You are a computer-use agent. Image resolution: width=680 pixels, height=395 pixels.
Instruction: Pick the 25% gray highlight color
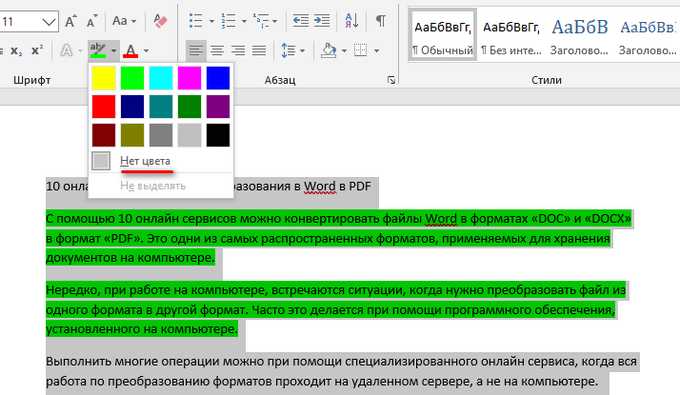(x=190, y=135)
